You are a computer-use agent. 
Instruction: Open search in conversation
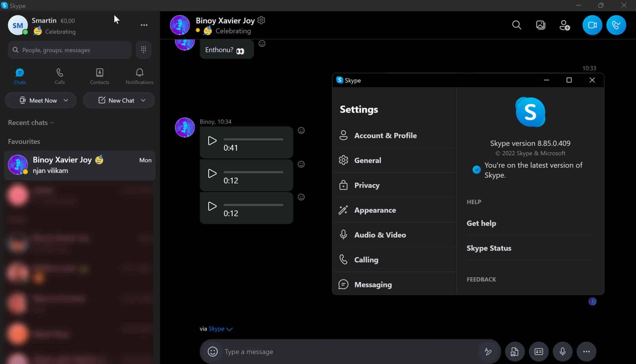(517, 25)
